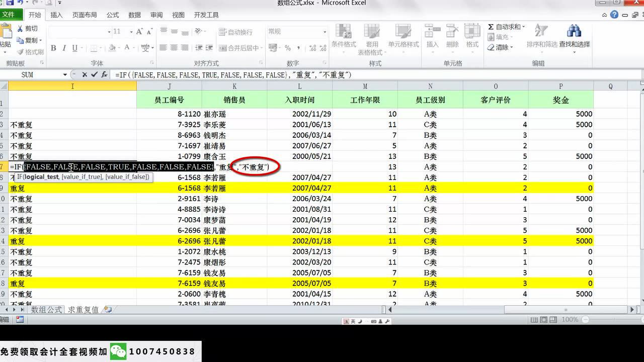
Task: Confirm formula with the checkmark icon
Action: click(x=94, y=74)
